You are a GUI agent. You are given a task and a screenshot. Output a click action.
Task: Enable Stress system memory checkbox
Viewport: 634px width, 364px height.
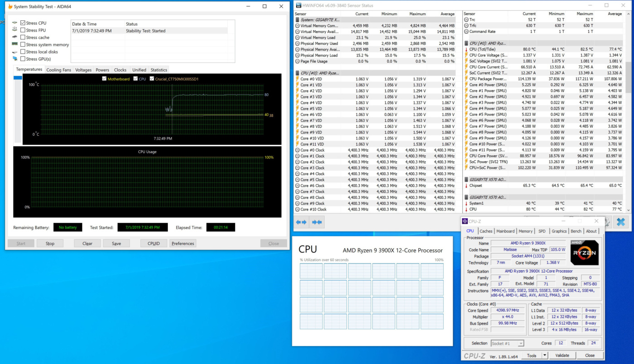(23, 45)
